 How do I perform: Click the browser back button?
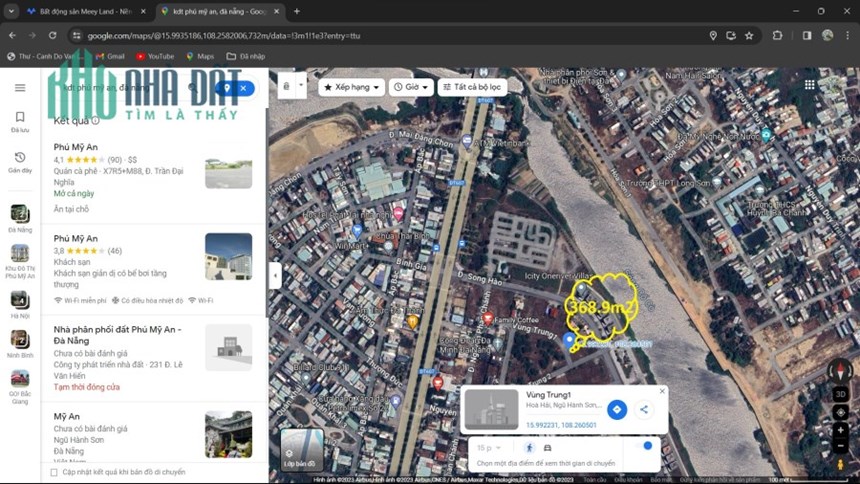[12, 36]
